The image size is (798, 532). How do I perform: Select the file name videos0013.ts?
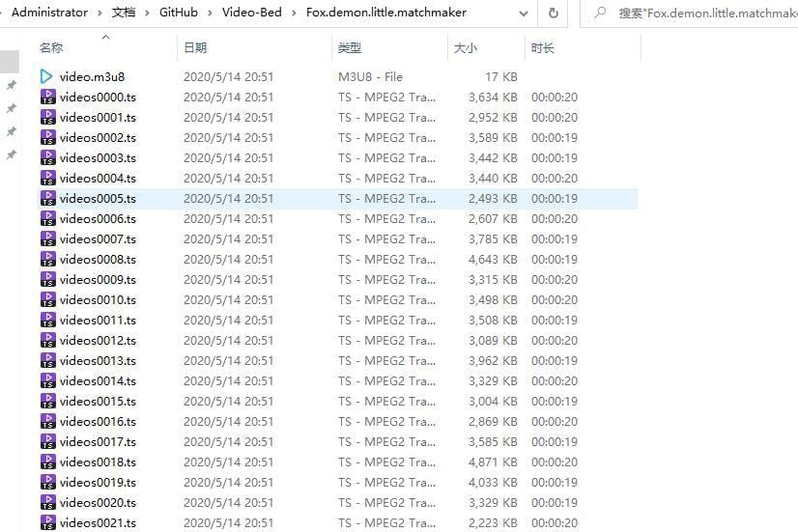(98, 360)
